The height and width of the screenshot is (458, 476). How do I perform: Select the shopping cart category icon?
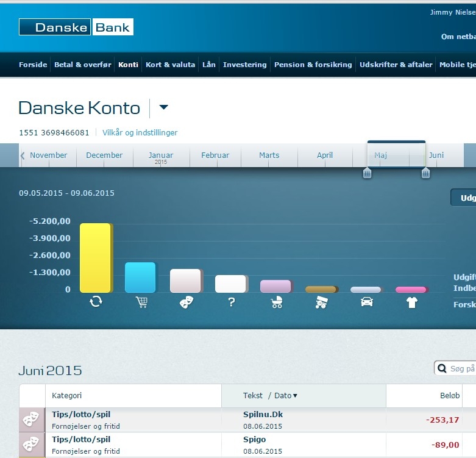pos(141,301)
